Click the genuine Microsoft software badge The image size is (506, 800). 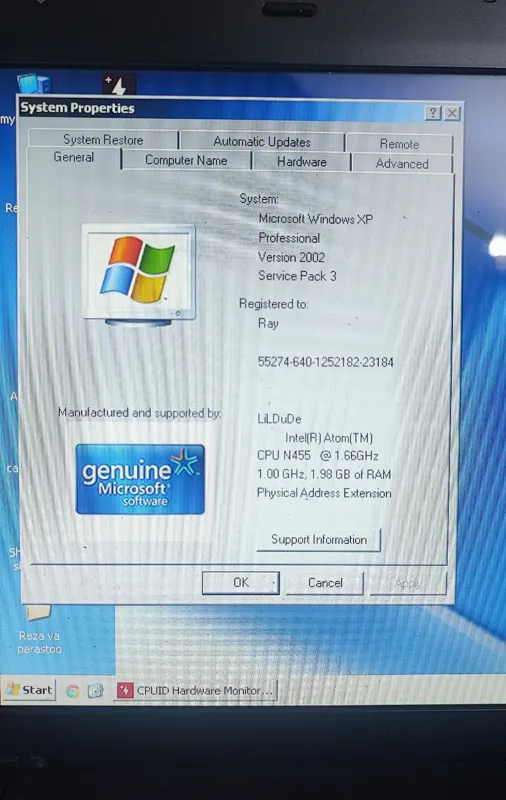click(x=140, y=479)
